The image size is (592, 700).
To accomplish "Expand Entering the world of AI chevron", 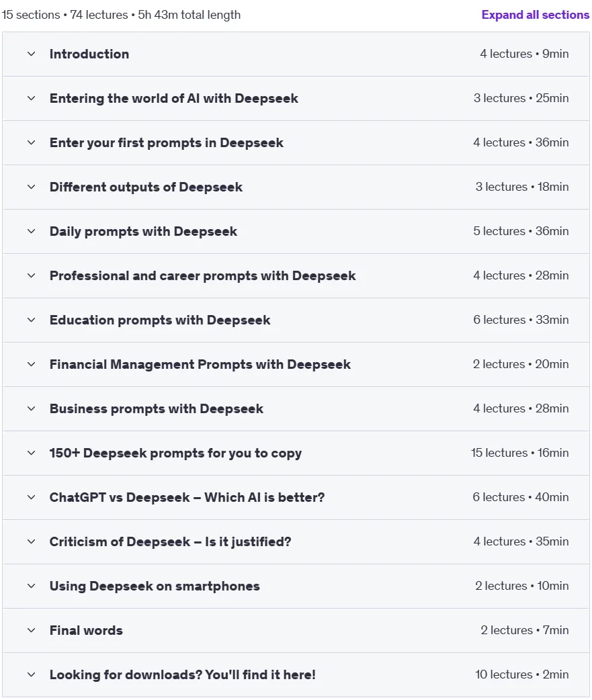I will tap(32, 98).
